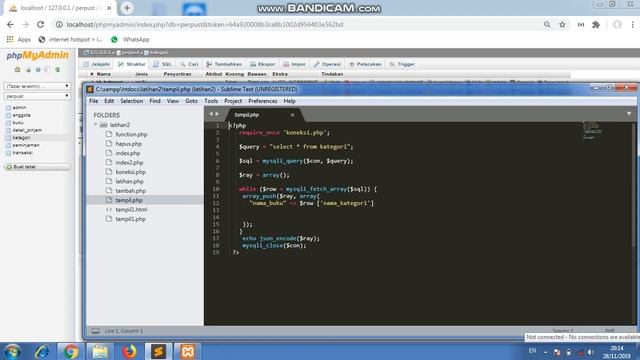Open koneksi.php in Sublime sidebar
The height and width of the screenshot is (360, 640).
pos(130,172)
